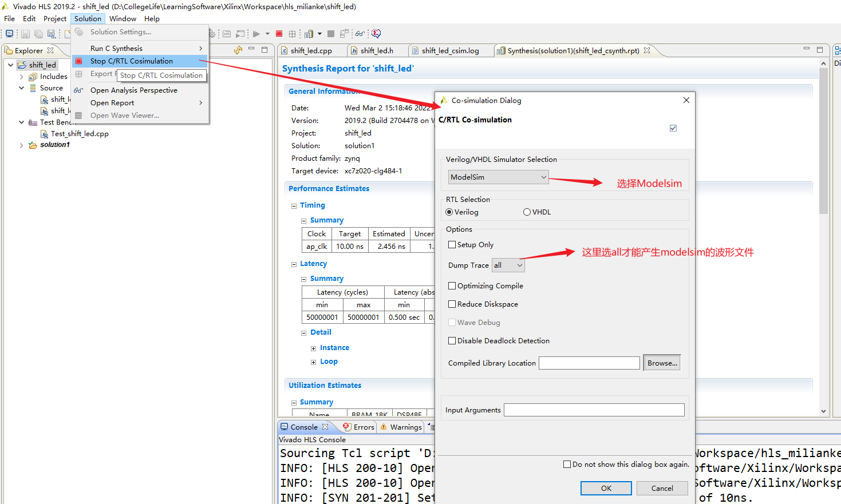Viewport: 841px width, 504px height.
Task: Open Analysis Perspective via glasses toolbar icon
Action: click(360, 34)
